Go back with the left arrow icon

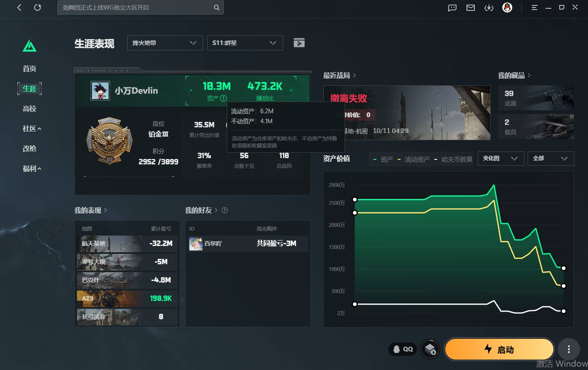(19, 7)
